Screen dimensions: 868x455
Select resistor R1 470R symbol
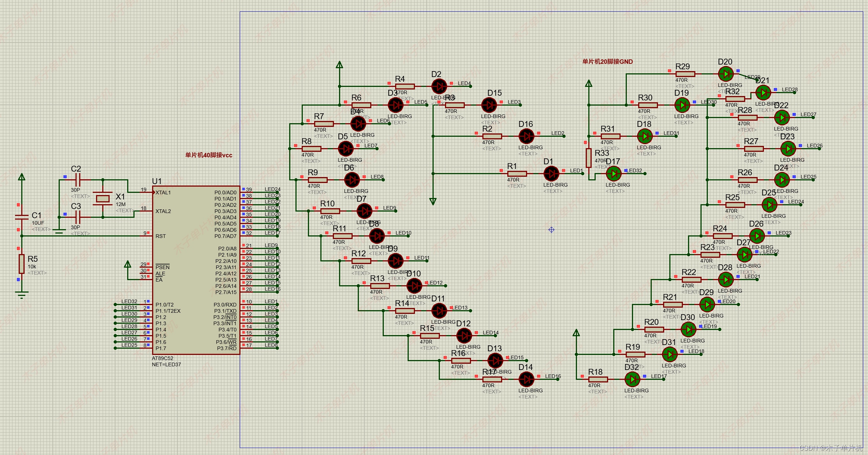pyautogui.click(x=517, y=173)
